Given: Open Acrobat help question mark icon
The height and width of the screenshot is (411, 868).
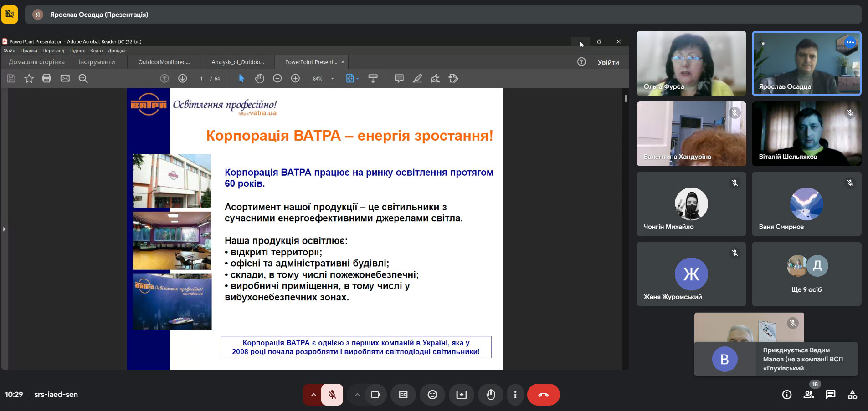Looking at the screenshot, I should click(581, 62).
